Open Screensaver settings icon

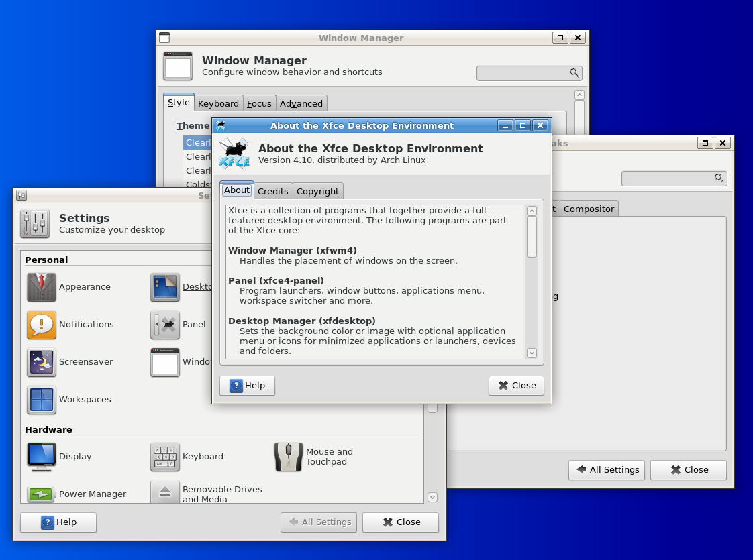click(42, 361)
